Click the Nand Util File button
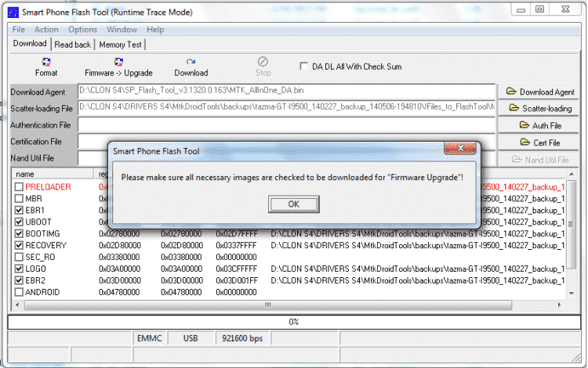The height and width of the screenshot is (368, 588). point(539,160)
